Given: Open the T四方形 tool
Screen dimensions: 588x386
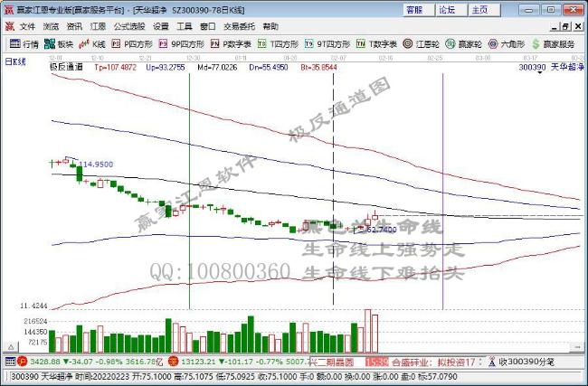Looking at the screenshot, I should coord(278,44).
